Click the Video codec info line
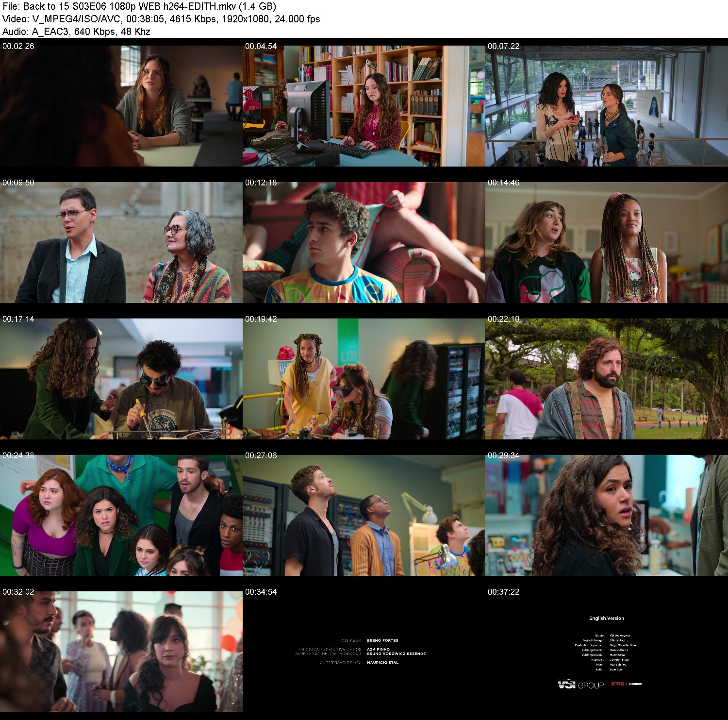The width and height of the screenshot is (728, 720). [161, 19]
